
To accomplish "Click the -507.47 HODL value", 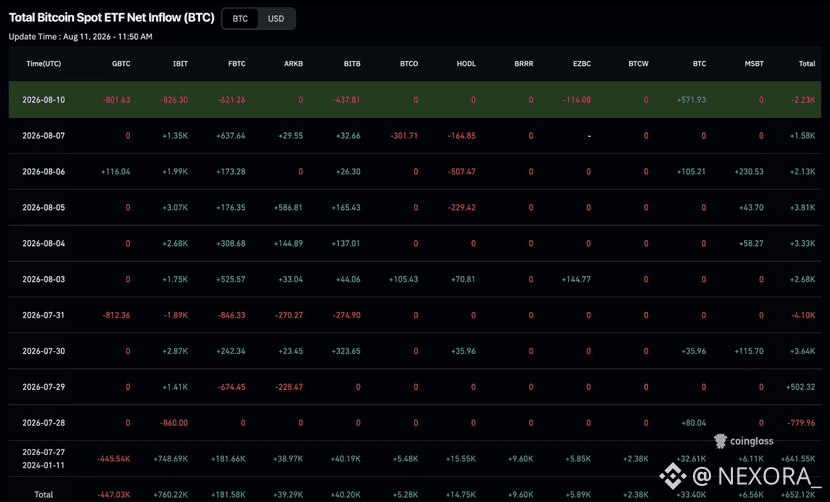I will (462, 172).
